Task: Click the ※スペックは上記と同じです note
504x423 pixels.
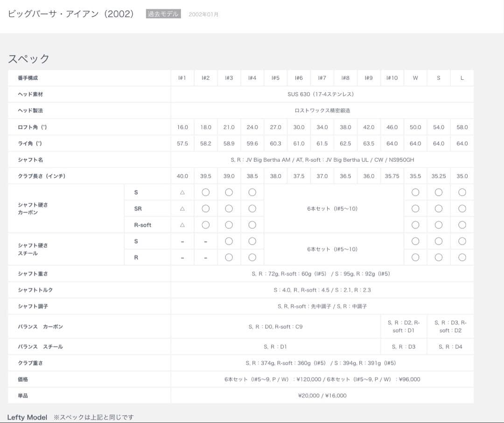Action: click(x=93, y=417)
